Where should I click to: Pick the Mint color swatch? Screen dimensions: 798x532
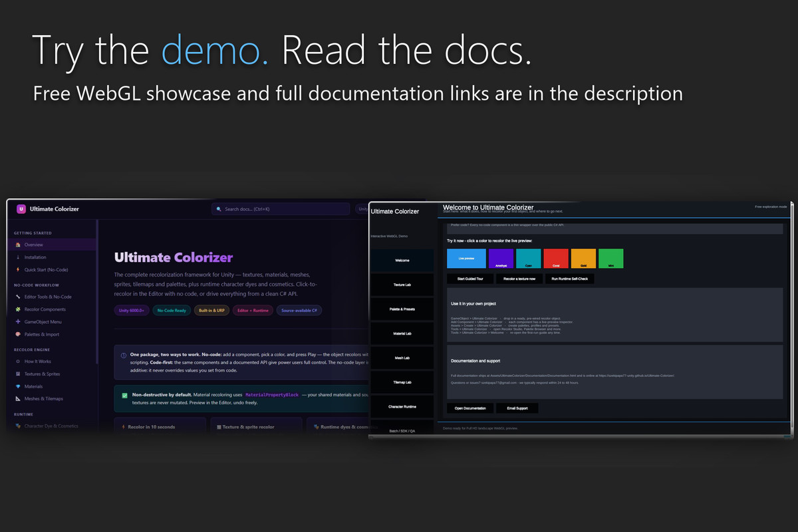610,259
